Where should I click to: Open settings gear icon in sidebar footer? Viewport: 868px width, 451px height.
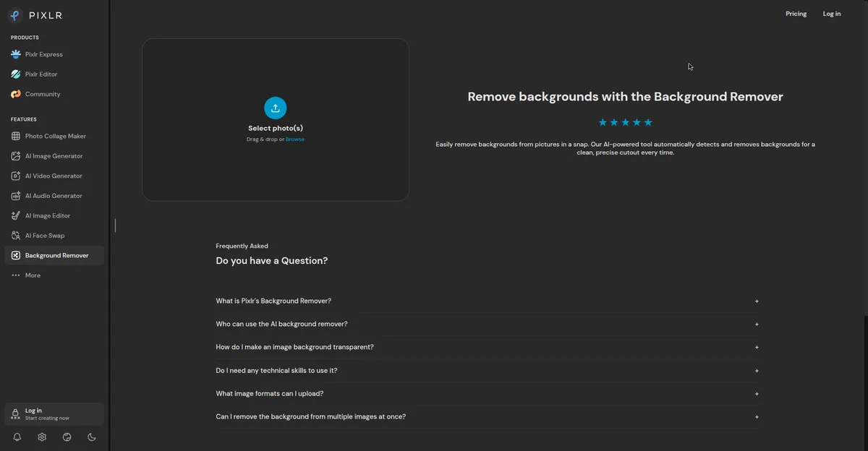42,437
